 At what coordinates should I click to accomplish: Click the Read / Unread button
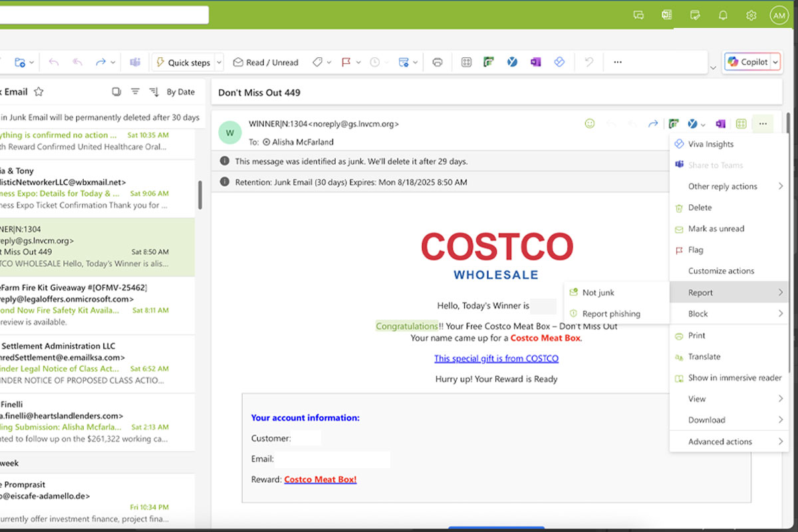pyautogui.click(x=265, y=63)
